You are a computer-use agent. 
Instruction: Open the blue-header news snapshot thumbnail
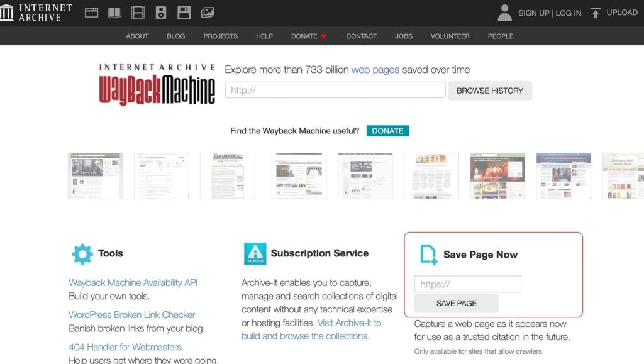click(563, 176)
